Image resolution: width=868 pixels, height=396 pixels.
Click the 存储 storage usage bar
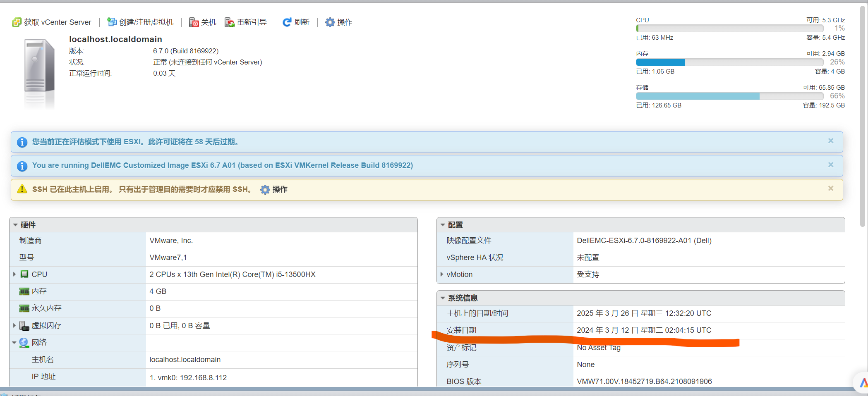tap(730, 96)
